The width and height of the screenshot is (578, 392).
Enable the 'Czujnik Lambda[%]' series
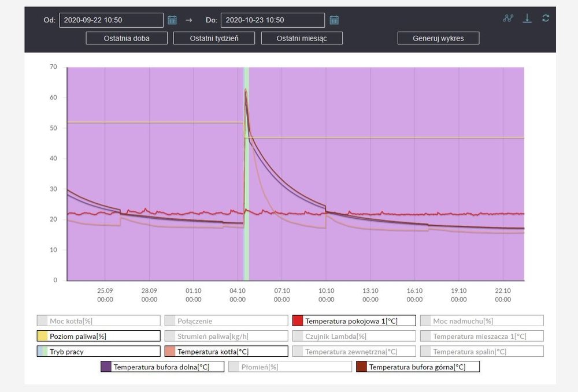[354, 336]
